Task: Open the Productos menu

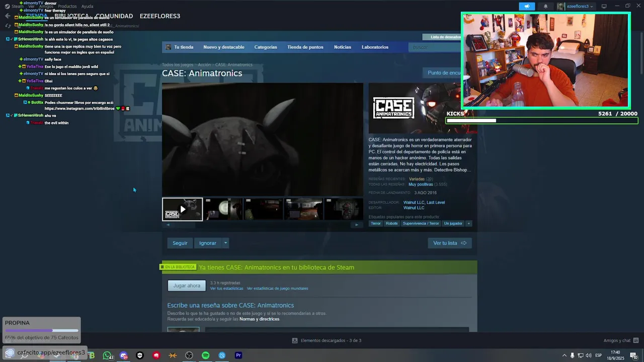Action: tap(67, 7)
